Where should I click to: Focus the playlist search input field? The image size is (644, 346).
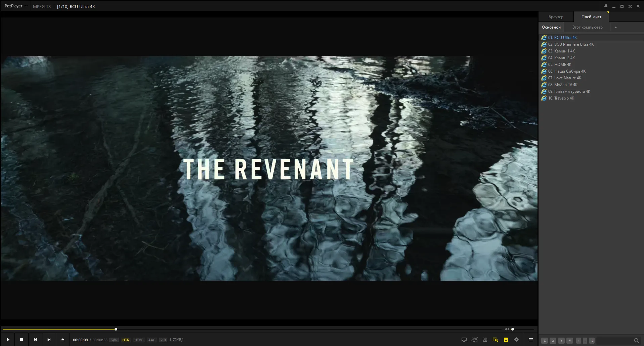[x=614, y=341]
